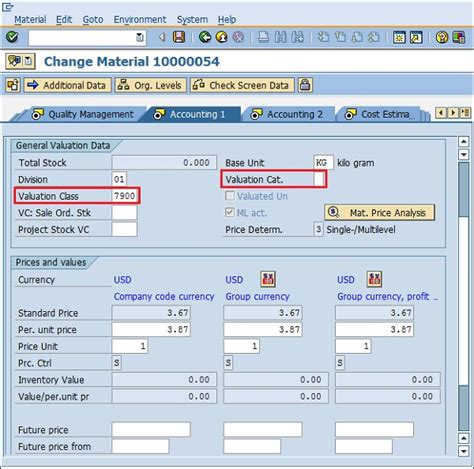Click the yellow Exit arrow icon
Viewport: 474px width, 469px height.
(222, 37)
